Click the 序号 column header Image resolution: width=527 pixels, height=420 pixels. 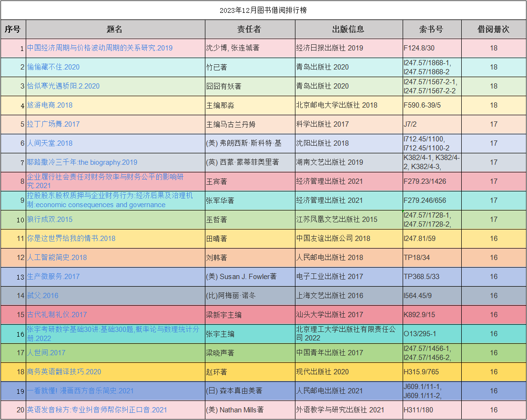coord(13,29)
